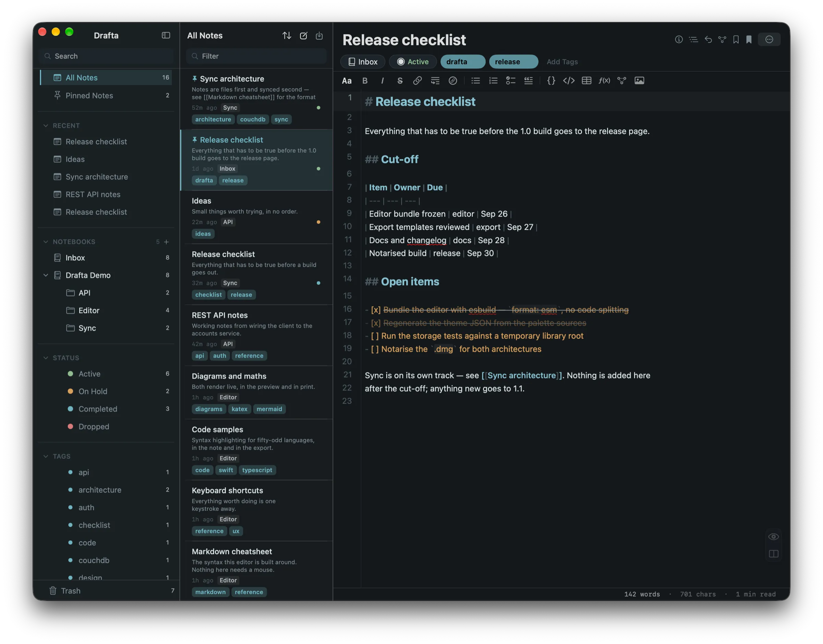
Task: Insert a bulleted list
Action: tap(475, 81)
